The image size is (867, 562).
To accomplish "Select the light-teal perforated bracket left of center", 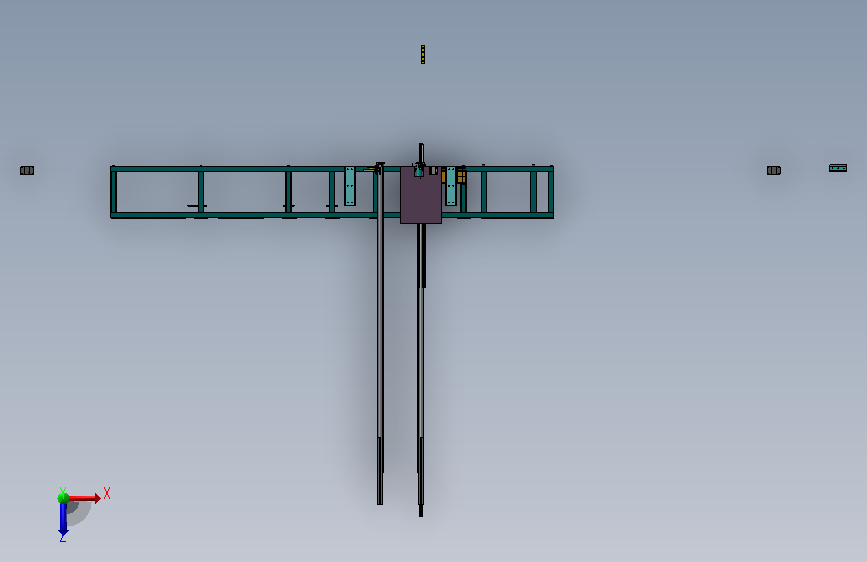I will tap(350, 186).
